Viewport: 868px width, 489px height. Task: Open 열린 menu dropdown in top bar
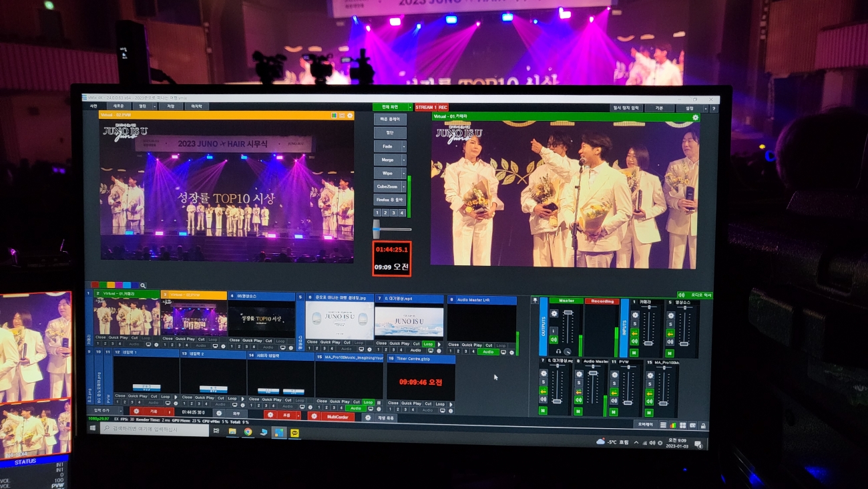tap(155, 106)
